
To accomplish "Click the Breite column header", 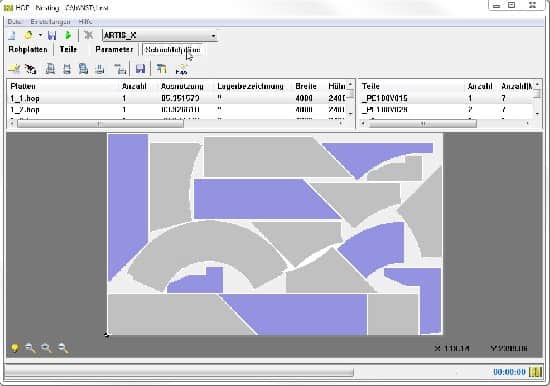I will point(306,86).
